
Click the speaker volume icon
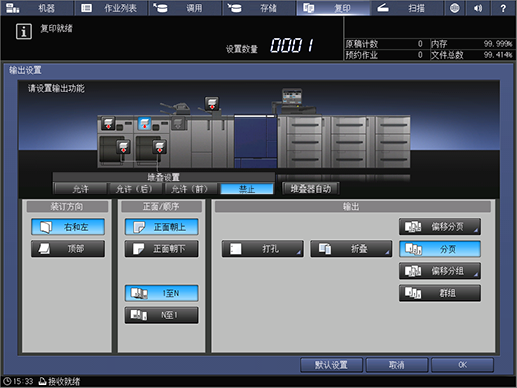pyautogui.click(x=478, y=8)
